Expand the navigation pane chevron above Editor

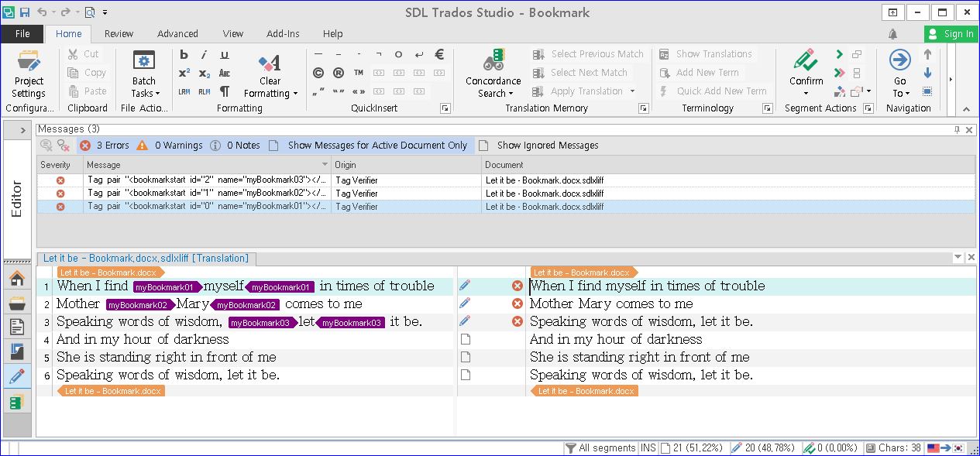pos(22,131)
